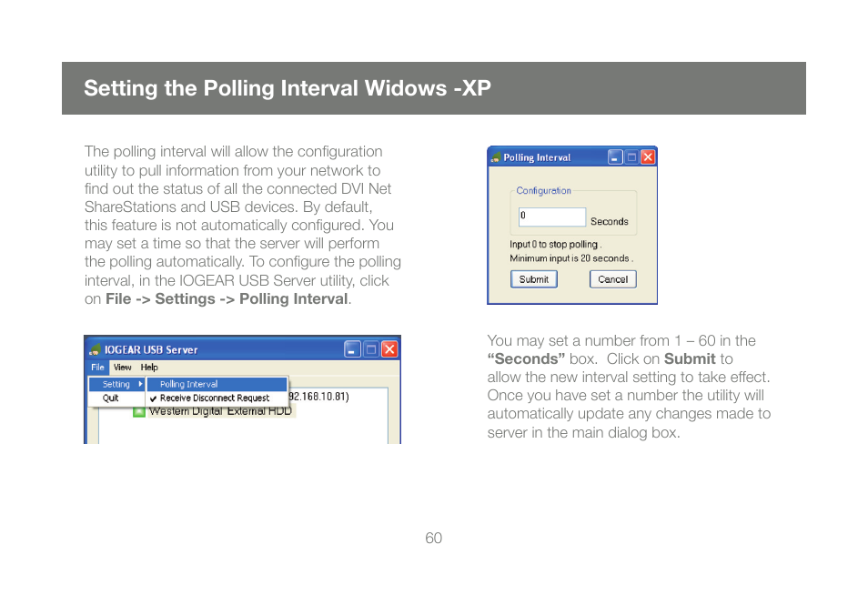The height and width of the screenshot is (605, 868).
Task: Click the Seconds input field
Action: tap(552, 217)
